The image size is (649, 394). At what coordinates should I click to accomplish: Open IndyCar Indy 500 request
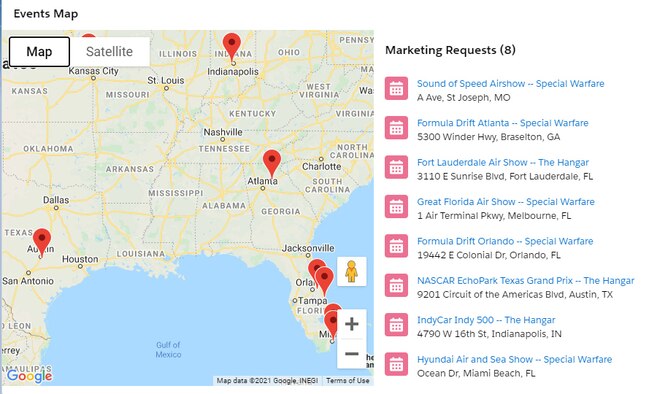(x=486, y=320)
